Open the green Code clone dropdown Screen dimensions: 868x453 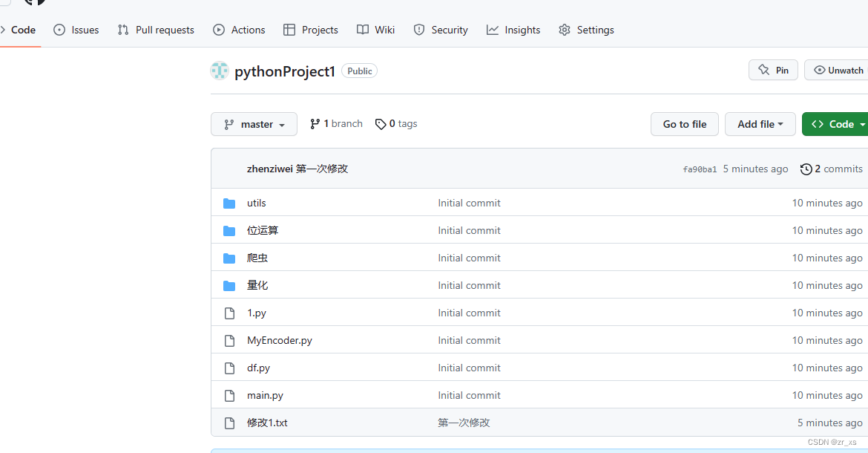tap(835, 124)
